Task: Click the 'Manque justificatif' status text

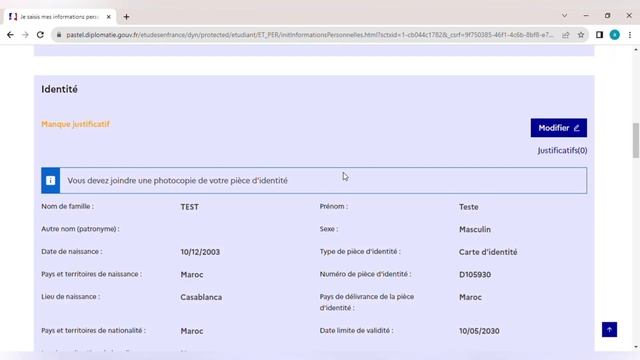Action: 76,124
